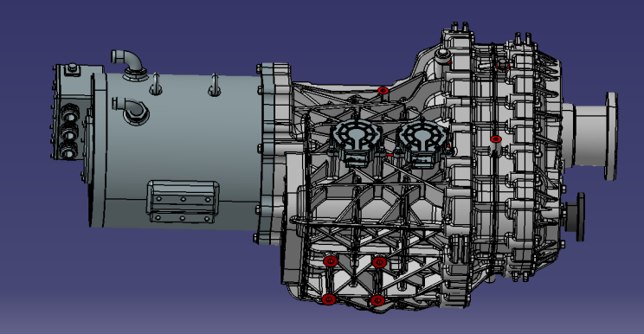
Task: Click the left lifting hook on motor top
Action: click(156, 84)
